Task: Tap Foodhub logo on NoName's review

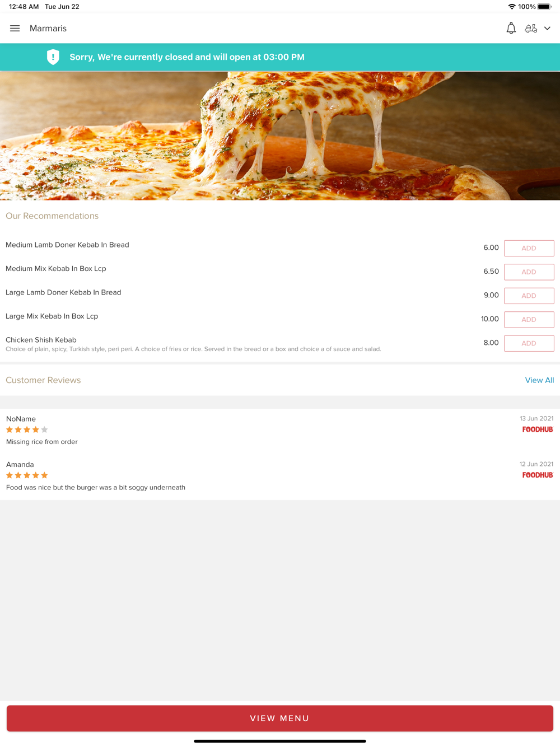Action: coord(538,429)
